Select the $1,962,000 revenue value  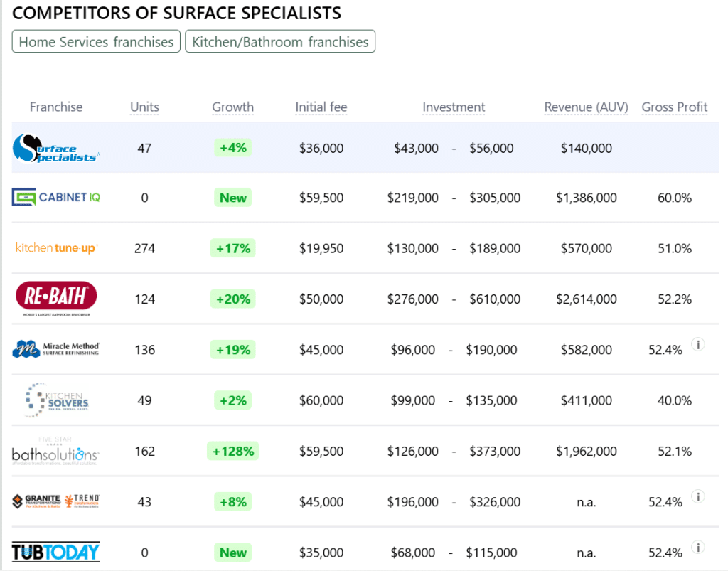click(x=587, y=452)
